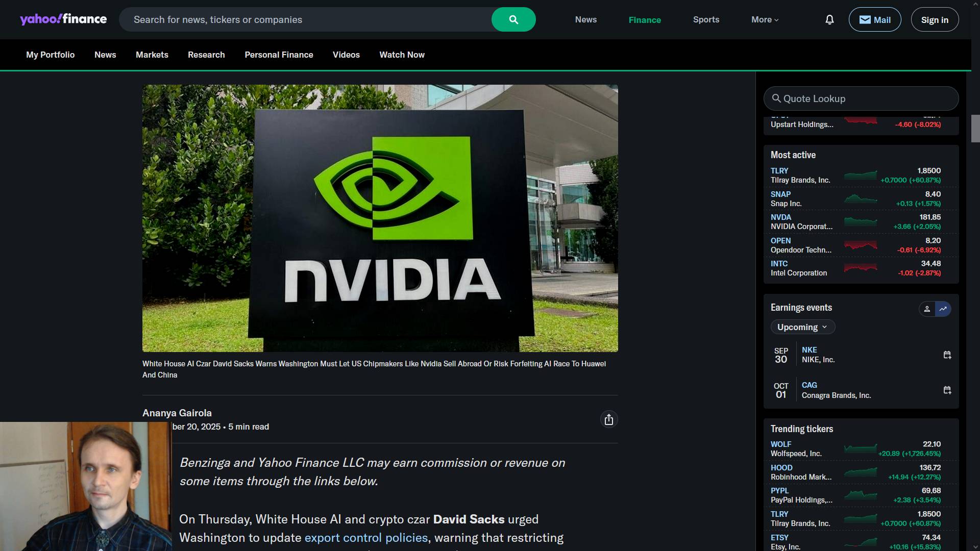
Task: Add NIKE earnings to calendar icon
Action: [x=947, y=355]
